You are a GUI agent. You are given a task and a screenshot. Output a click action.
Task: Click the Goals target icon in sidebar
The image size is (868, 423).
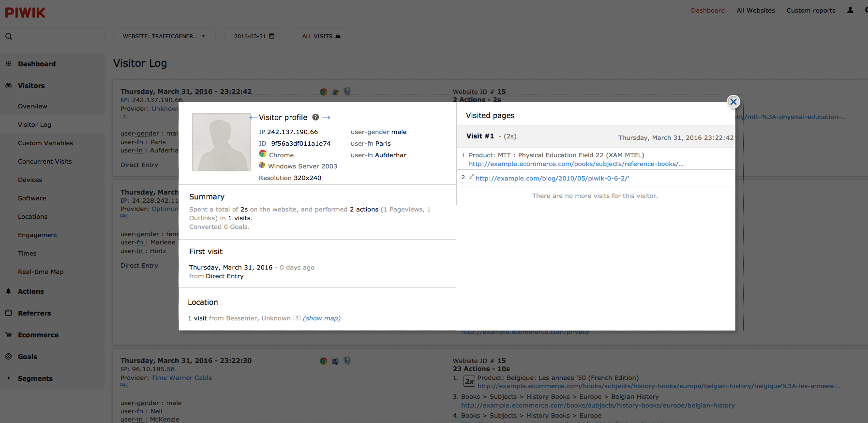tap(8, 356)
